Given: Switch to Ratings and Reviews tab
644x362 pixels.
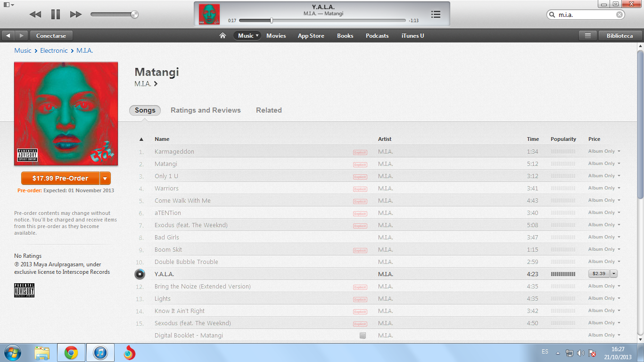Looking at the screenshot, I should point(206,110).
